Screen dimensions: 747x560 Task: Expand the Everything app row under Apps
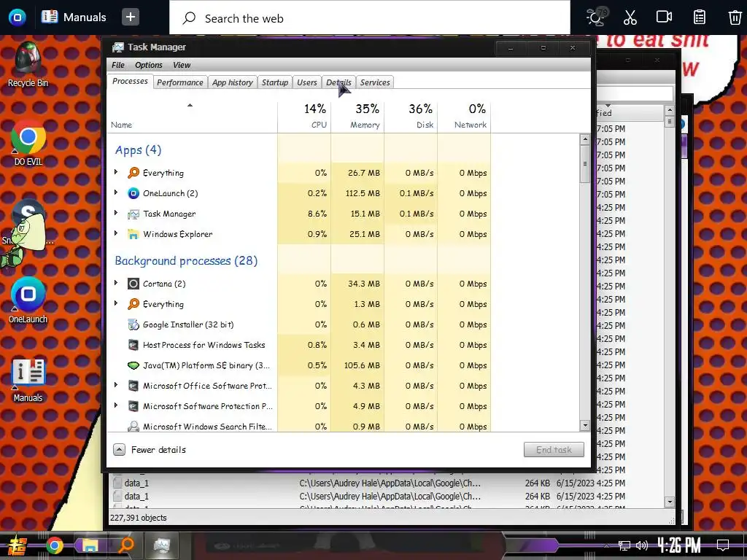tap(116, 172)
